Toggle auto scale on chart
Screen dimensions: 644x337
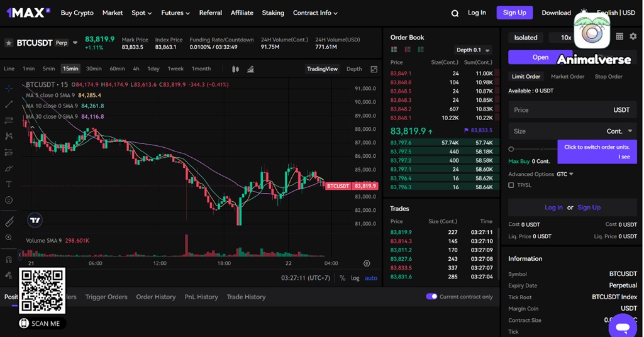point(371,278)
